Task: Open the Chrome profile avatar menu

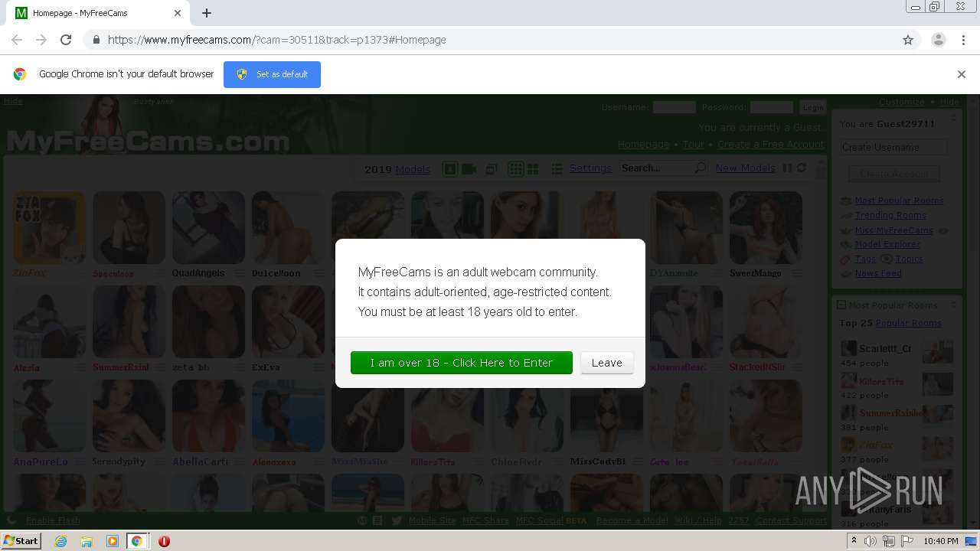Action: pos(938,40)
